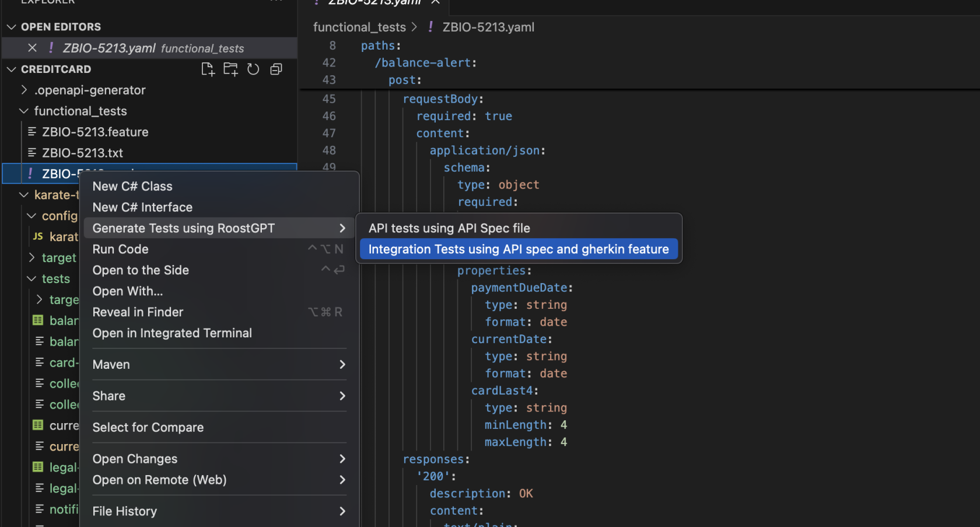The height and width of the screenshot is (527, 980).
Task: Click the exclamation icon in the breadcrumb bar
Action: [x=430, y=27]
